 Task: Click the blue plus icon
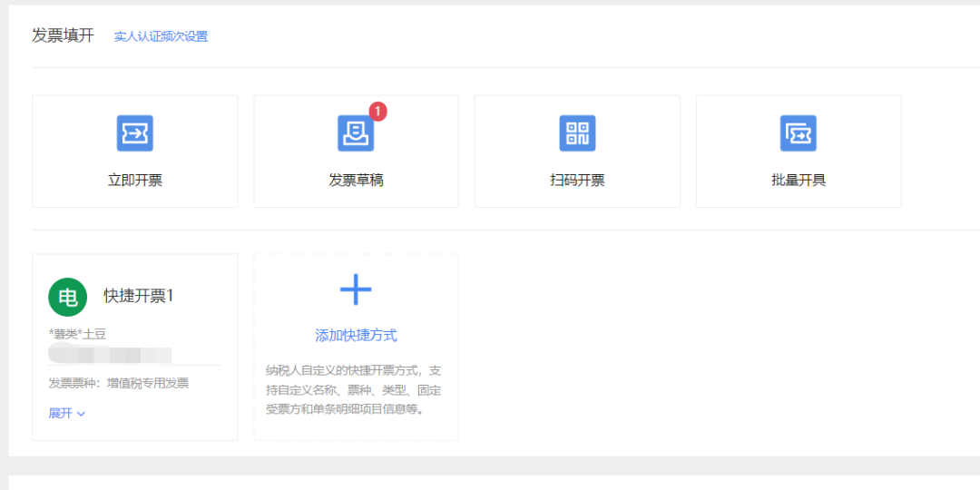tap(356, 289)
